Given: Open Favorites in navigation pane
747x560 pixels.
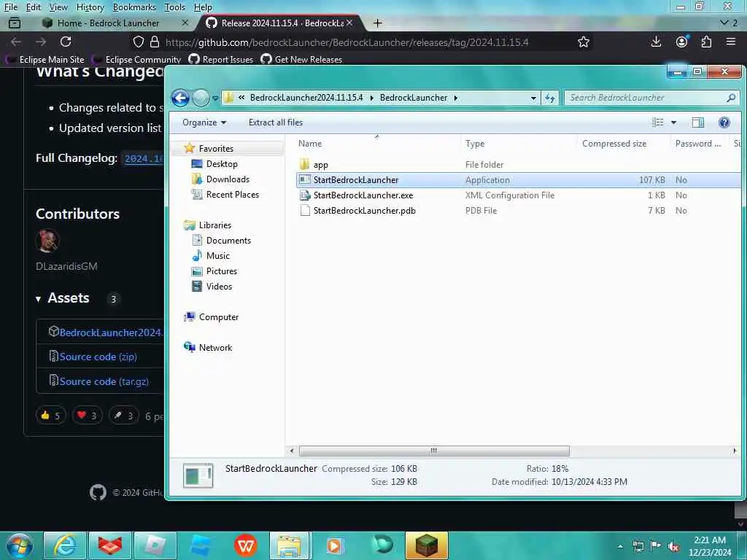Looking at the screenshot, I should point(216,149).
